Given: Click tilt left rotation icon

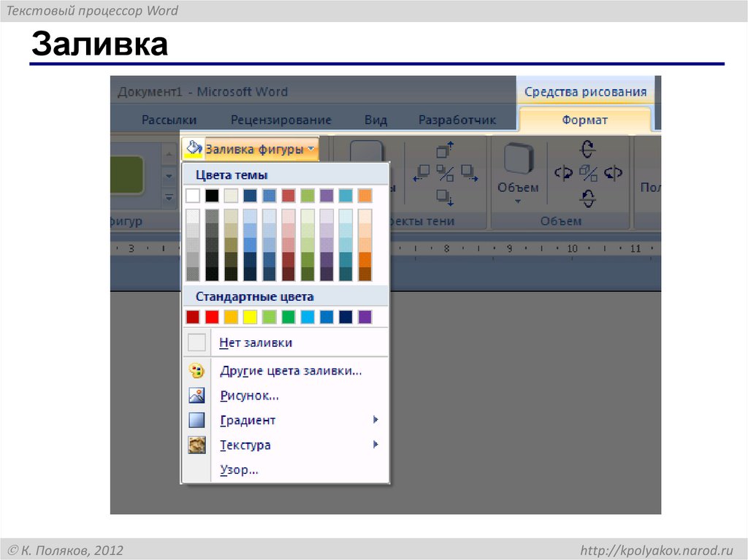Looking at the screenshot, I should 563,173.
